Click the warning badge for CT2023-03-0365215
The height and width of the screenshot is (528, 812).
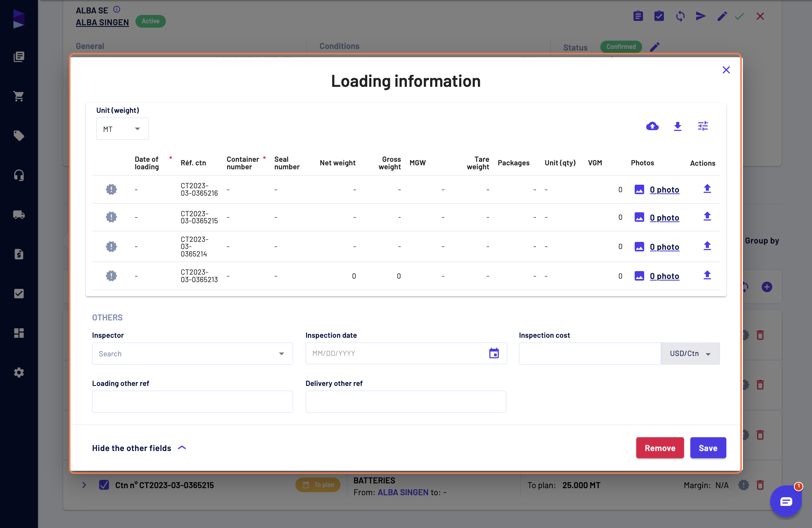click(x=111, y=217)
